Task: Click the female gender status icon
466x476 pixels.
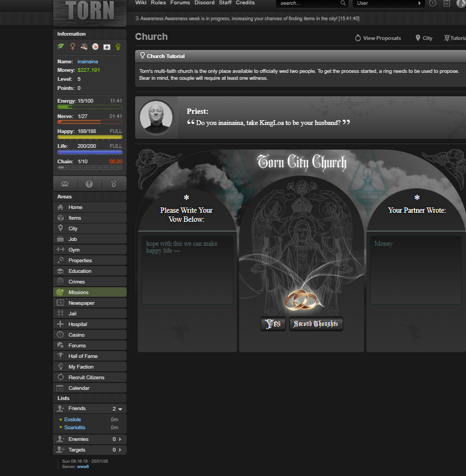Action: point(72,46)
